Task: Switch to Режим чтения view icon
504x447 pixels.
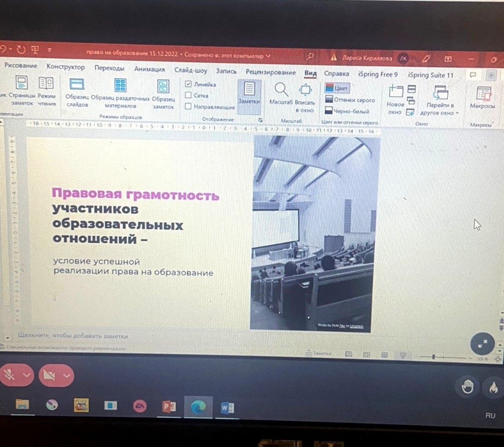Action: [x=46, y=92]
